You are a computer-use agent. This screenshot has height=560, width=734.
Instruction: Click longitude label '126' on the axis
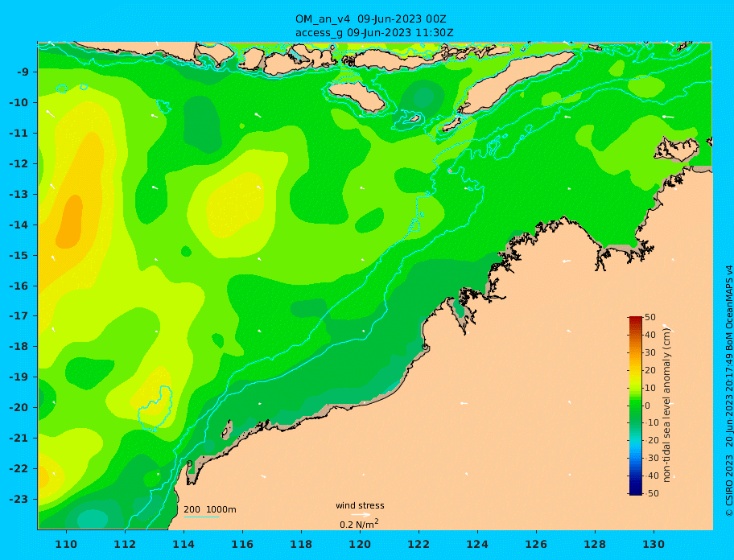coord(536,545)
